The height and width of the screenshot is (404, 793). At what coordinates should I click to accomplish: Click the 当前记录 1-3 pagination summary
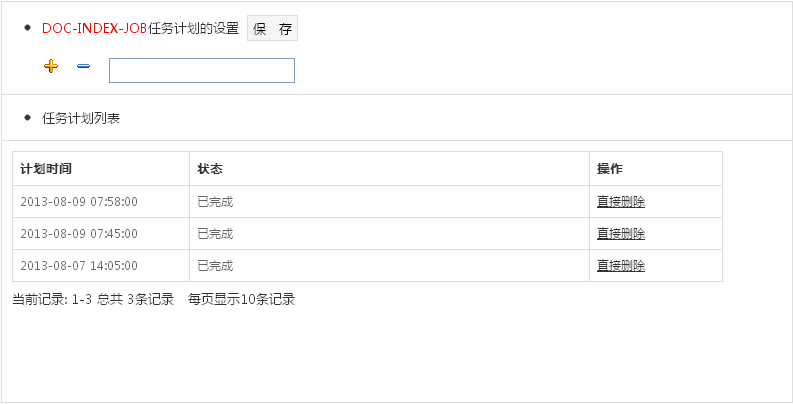point(93,300)
